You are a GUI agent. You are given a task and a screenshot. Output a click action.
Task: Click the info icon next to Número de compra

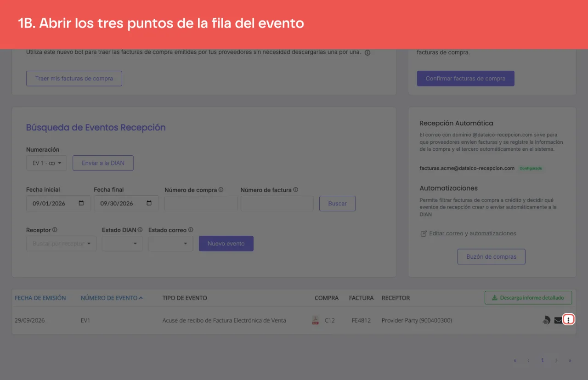tap(221, 190)
